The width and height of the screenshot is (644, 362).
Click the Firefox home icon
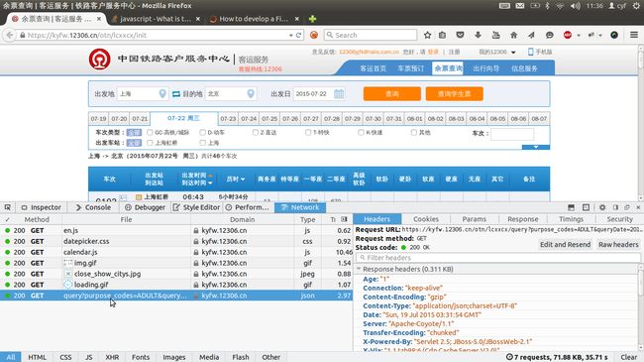(x=513, y=35)
